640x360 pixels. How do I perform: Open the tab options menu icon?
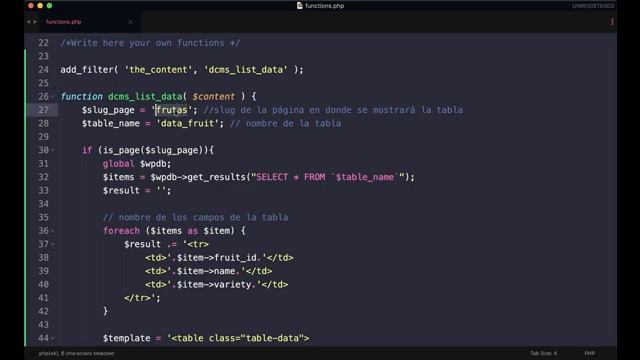[x=612, y=22]
